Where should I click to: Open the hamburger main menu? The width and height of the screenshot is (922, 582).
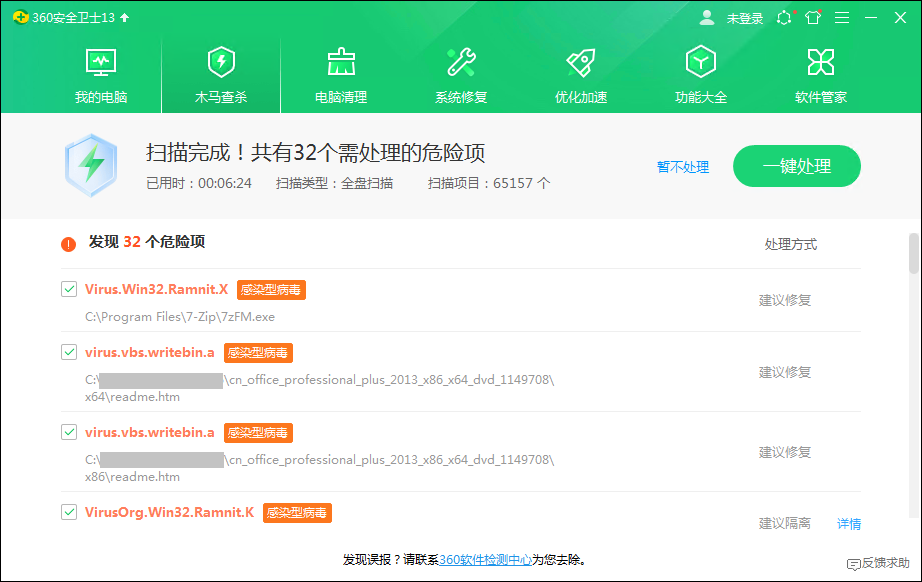[x=841, y=17]
